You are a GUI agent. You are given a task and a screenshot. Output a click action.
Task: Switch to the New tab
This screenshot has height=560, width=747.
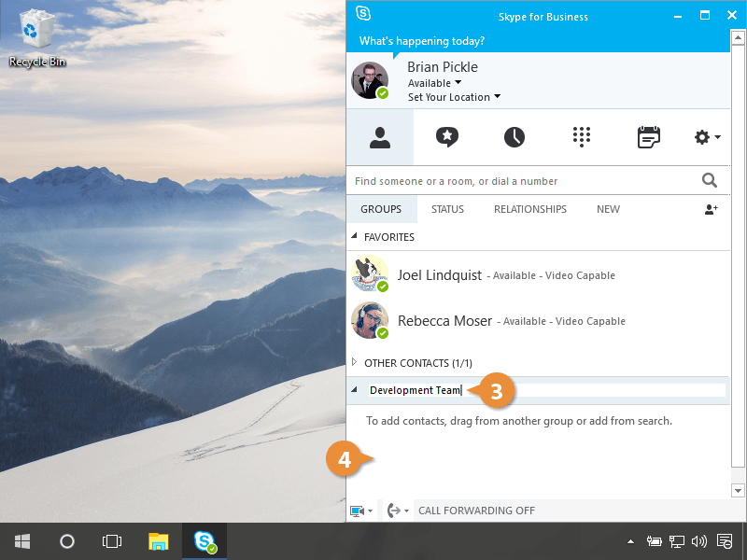click(x=608, y=209)
